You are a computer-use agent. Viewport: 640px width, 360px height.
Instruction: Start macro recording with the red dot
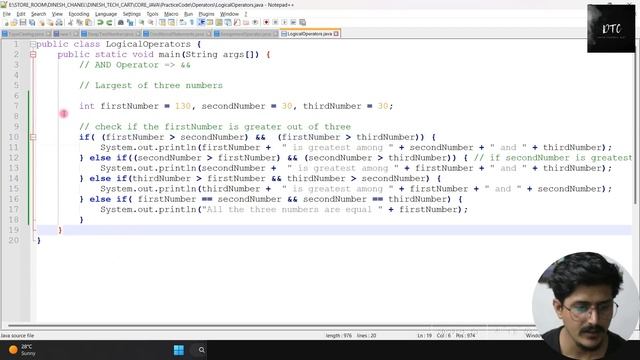[x=266, y=22]
